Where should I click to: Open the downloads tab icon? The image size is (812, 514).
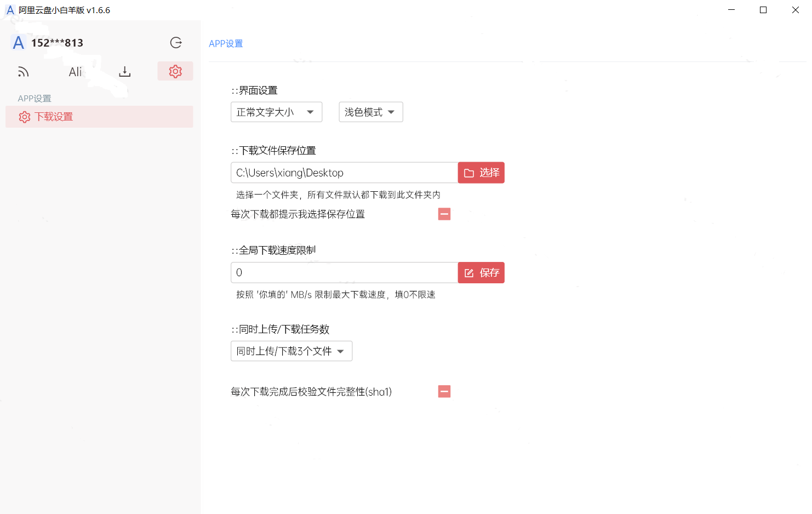pyautogui.click(x=125, y=72)
